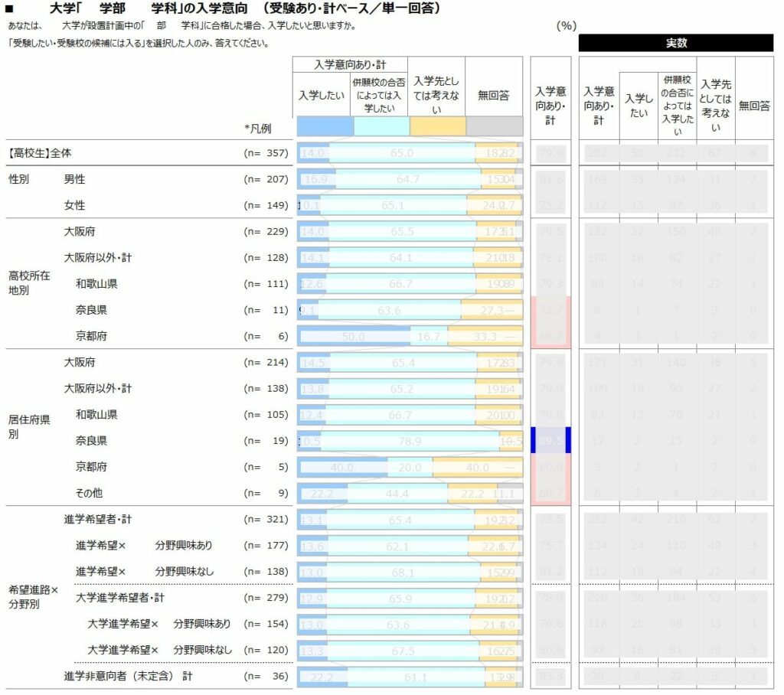Select 進学希望× 分野興味なし row label
The width and height of the screenshot is (784, 695).
(x=144, y=572)
